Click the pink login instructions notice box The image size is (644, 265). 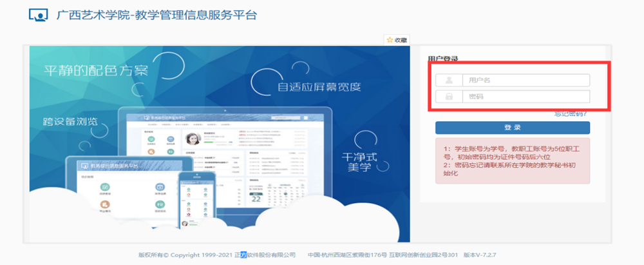[512, 161]
